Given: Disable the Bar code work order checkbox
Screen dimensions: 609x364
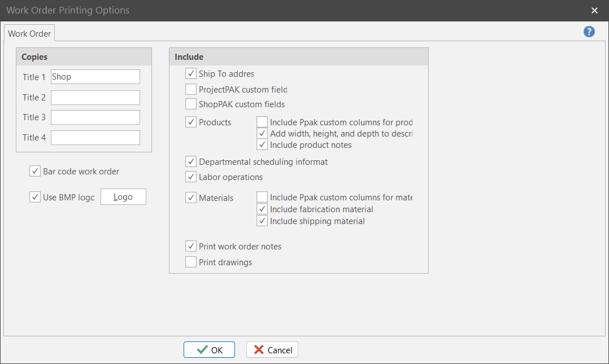Looking at the screenshot, I should tap(35, 172).
